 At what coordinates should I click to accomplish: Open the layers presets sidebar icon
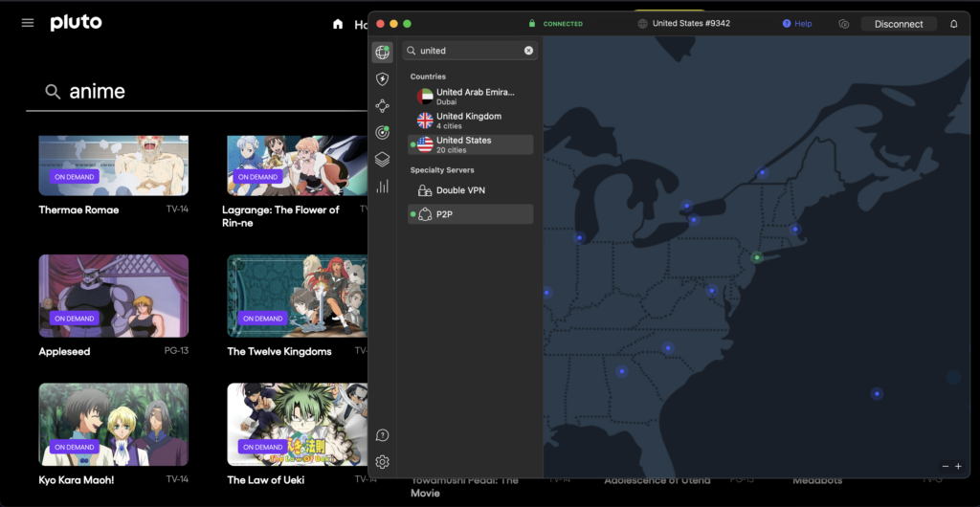(383, 159)
